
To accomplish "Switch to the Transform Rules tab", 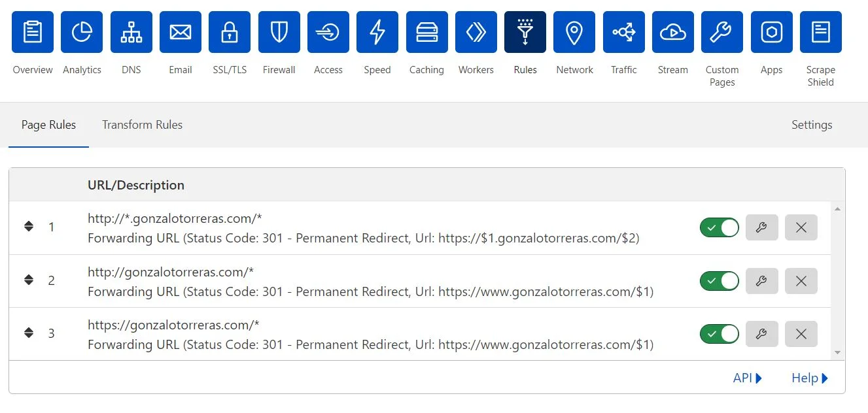I will [142, 125].
